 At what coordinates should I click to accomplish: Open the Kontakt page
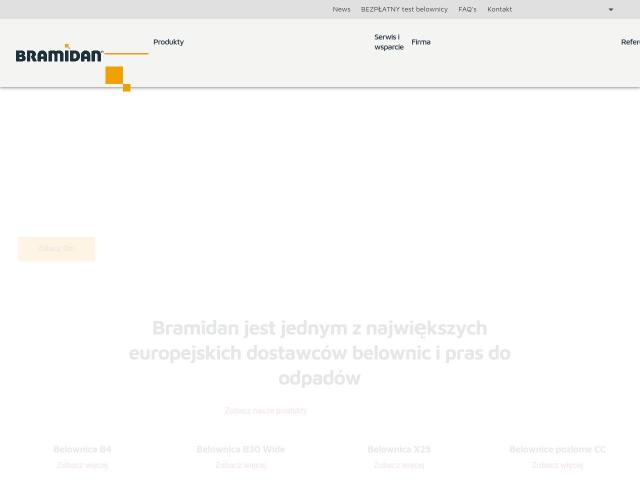[x=499, y=9]
